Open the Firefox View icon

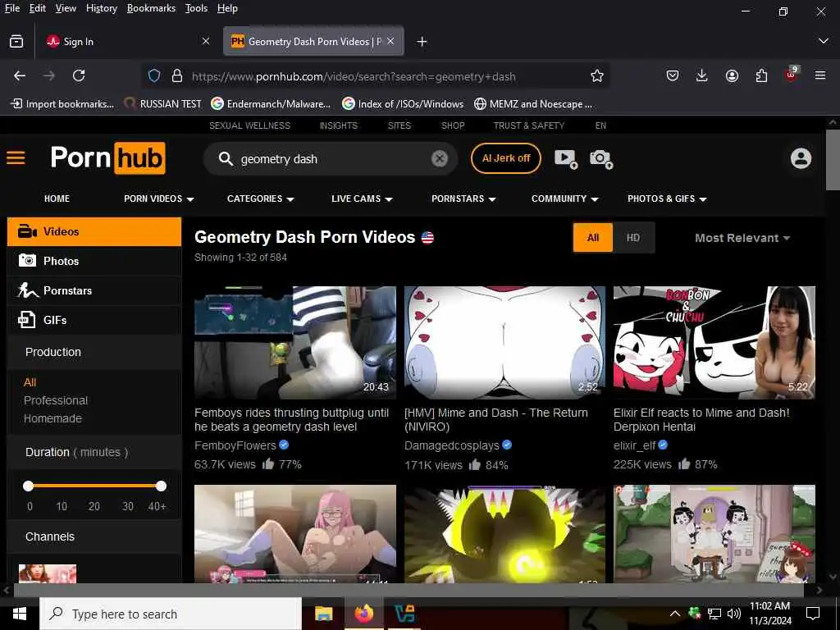tap(16, 41)
